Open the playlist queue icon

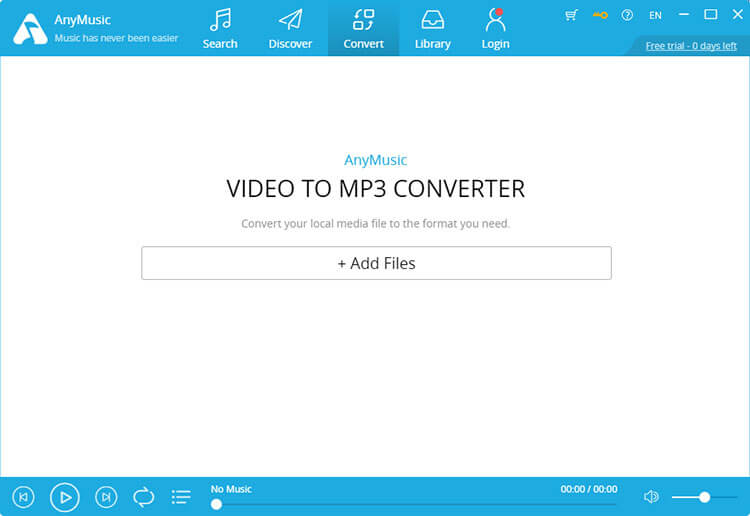[x=181, y=497]
